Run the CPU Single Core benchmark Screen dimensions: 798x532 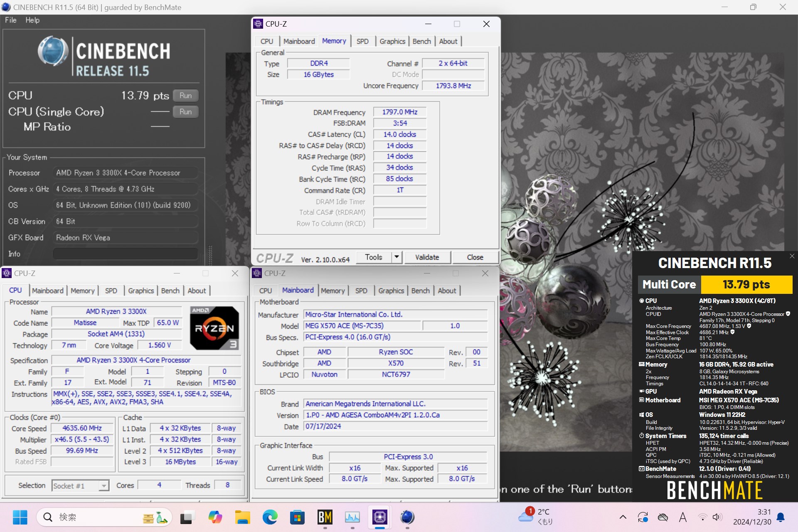click(185, 112)
